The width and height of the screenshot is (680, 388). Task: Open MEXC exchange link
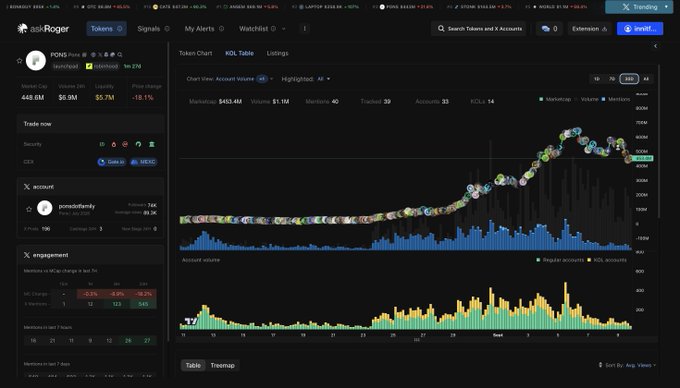[x=144, y=162]
